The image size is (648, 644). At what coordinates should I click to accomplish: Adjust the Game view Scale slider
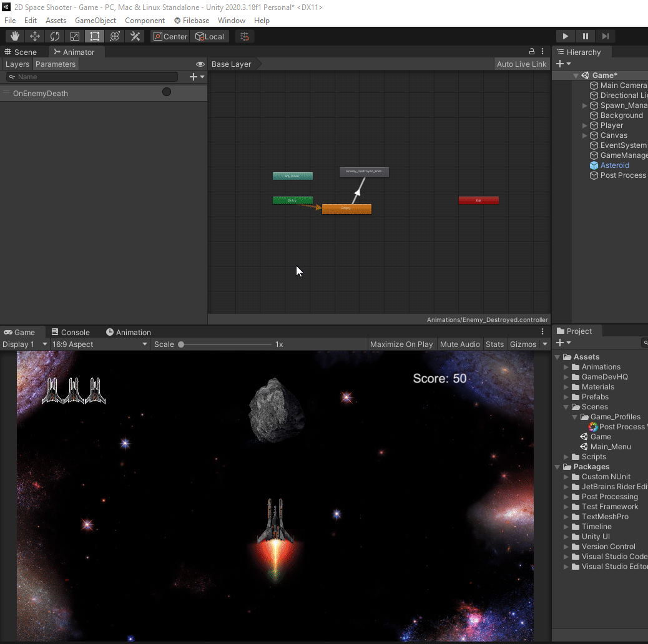coord(225,344)
